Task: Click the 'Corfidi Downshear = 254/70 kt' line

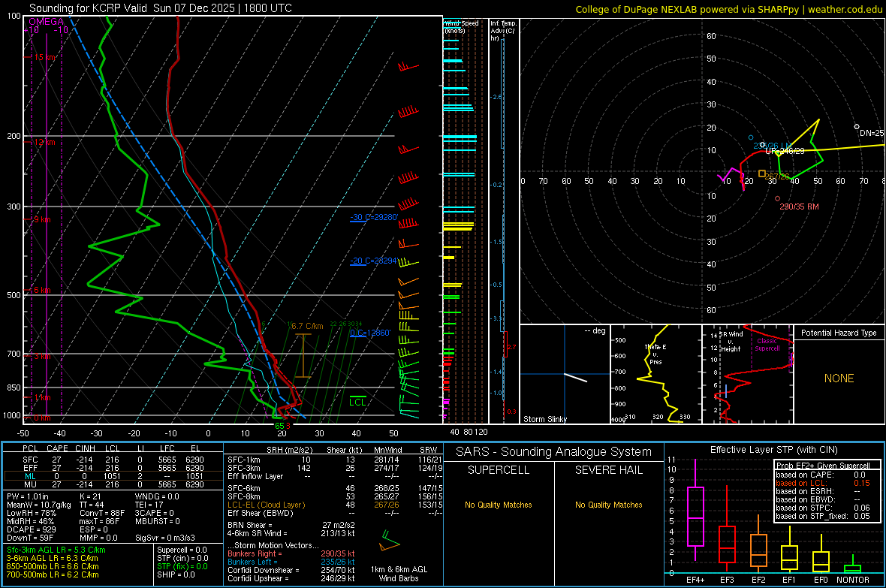Action: [291, 571]
